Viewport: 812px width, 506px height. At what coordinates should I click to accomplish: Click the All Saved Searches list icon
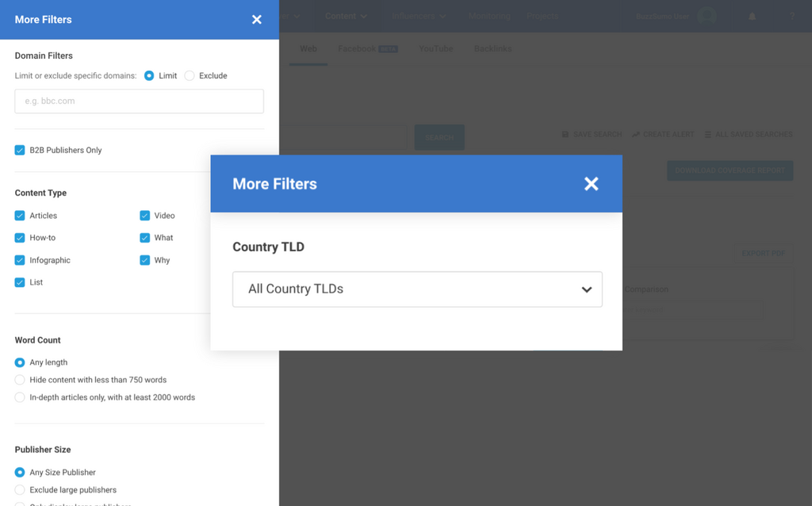[x=708, y=135]
